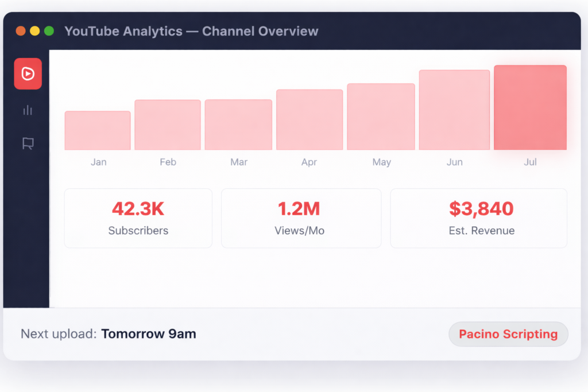588x392 pixels.
Task: Open the $3,840 Est. Revenue card
Action: [x=478, y=218]
